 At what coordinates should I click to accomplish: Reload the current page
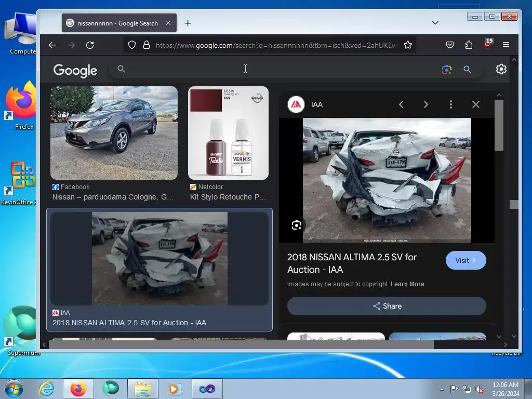[x=90, y=45]
